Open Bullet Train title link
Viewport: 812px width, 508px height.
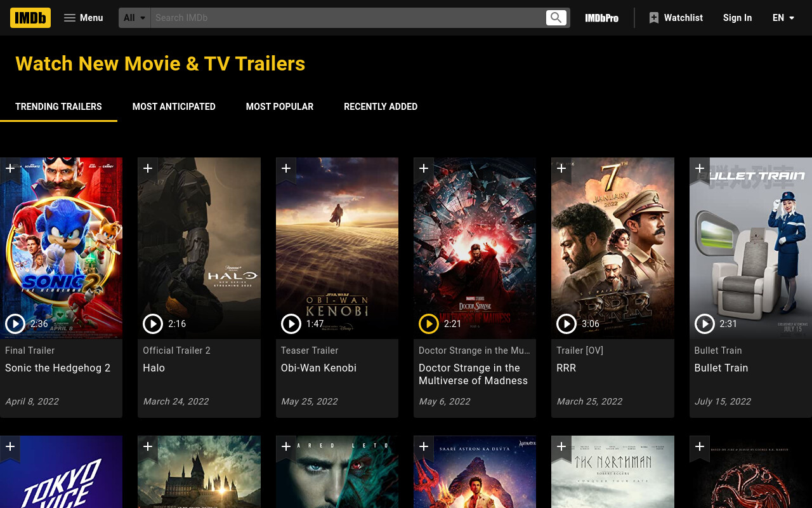tap(721, 368)
